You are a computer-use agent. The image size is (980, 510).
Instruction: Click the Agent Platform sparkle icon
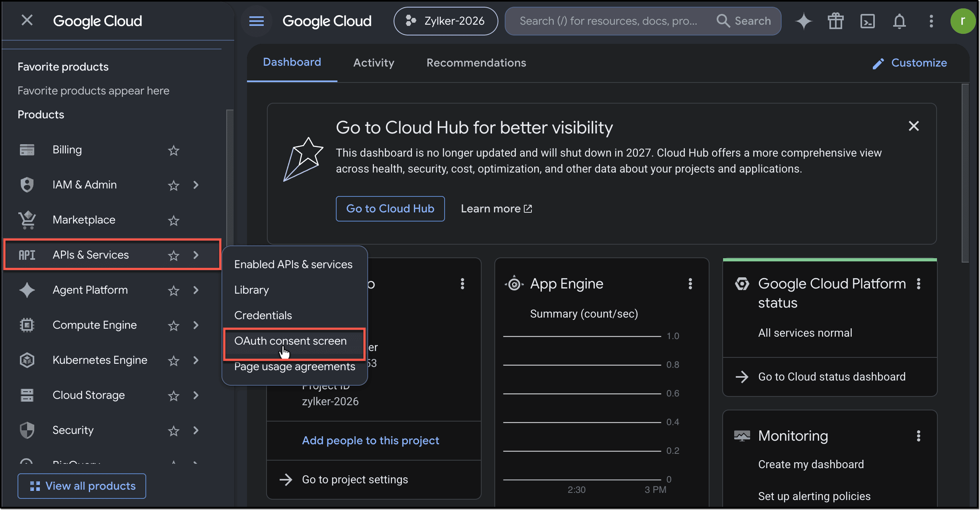click(x=27, y=290)
